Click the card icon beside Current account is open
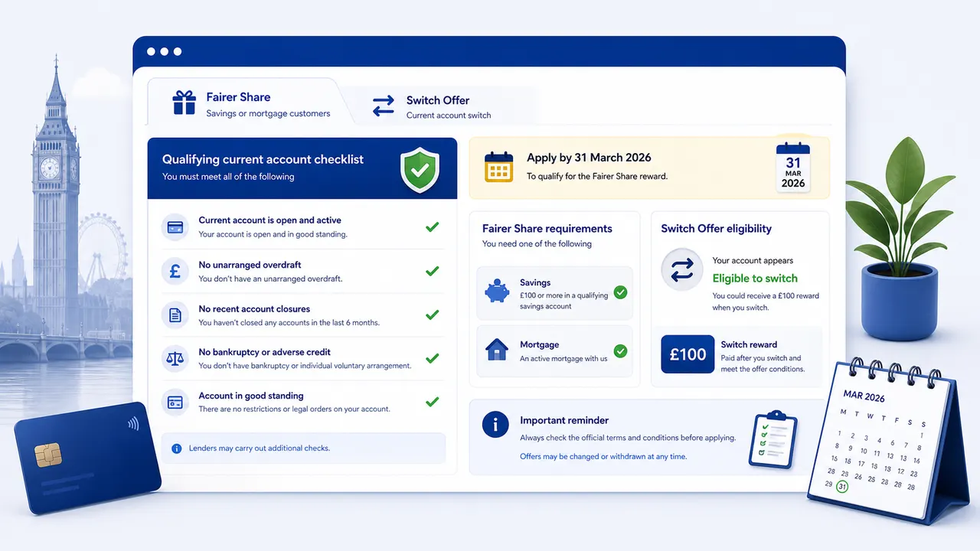 (175, 227)
